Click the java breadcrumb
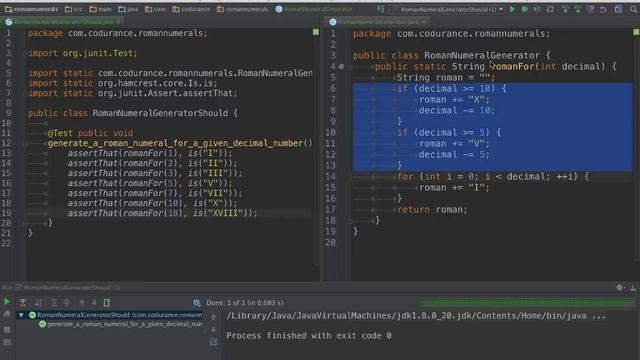The image size is (640, 360). click(x=128, y=9)
